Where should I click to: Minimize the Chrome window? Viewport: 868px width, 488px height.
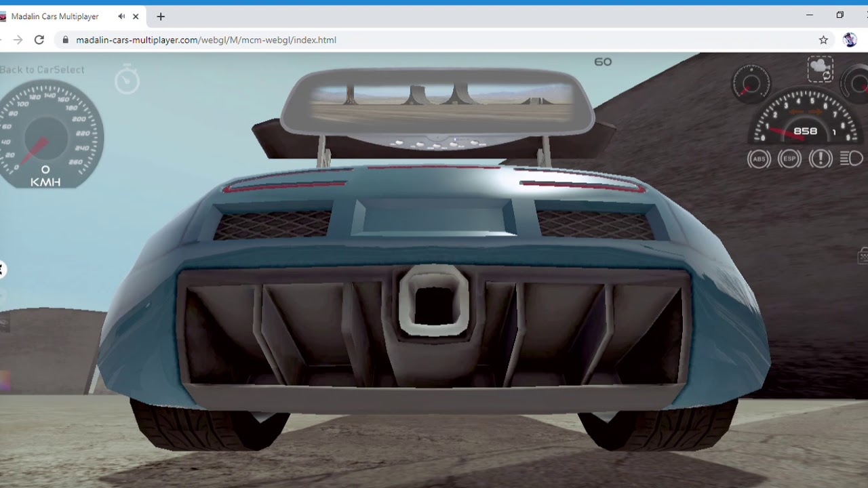[810, 15]
